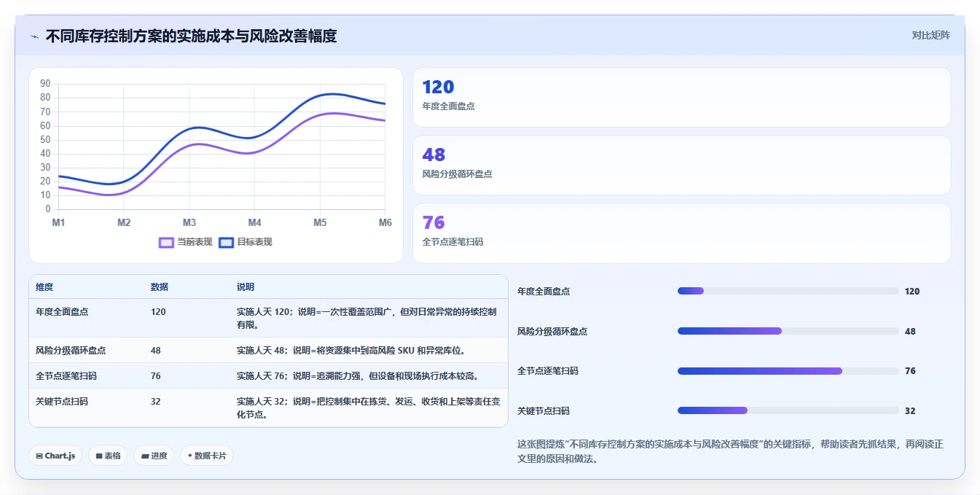Select the 全节点逐笔扫码 table row name

[x=66, y=376]
